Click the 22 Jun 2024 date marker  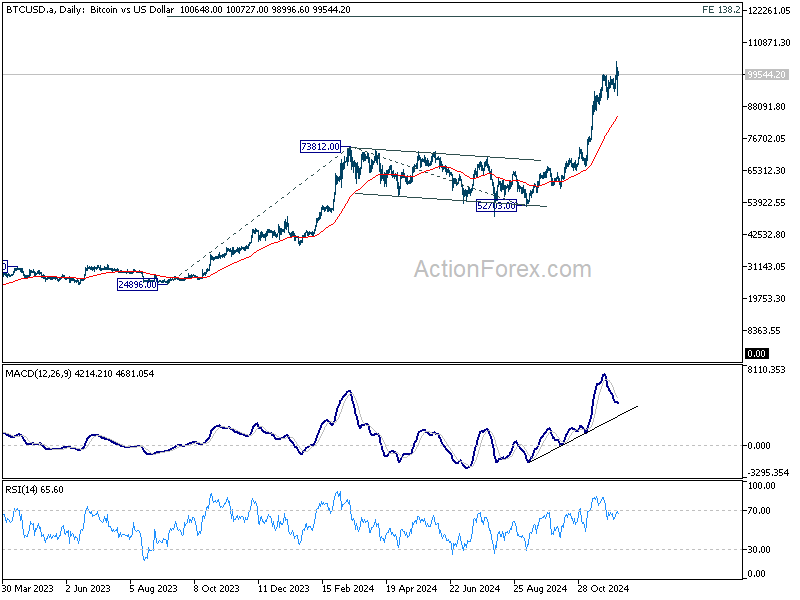point(474,589)
